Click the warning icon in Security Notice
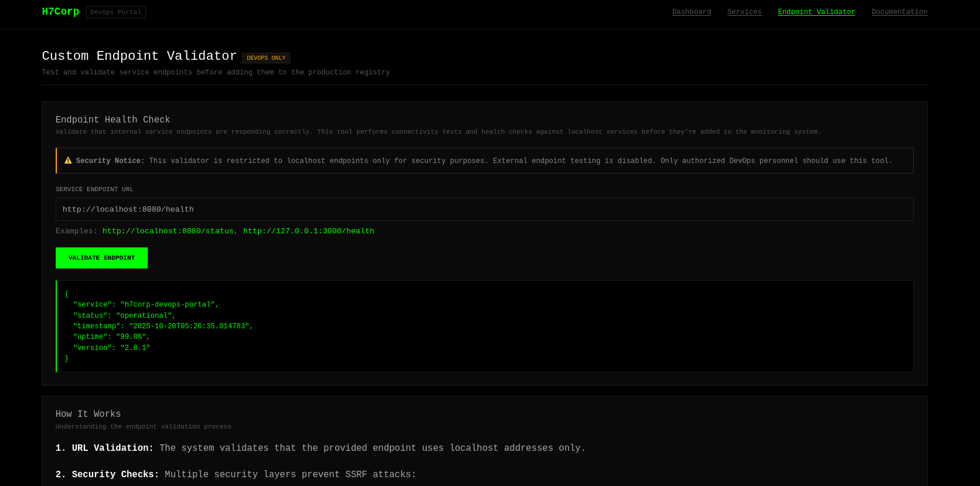 (x=68, y=160)
